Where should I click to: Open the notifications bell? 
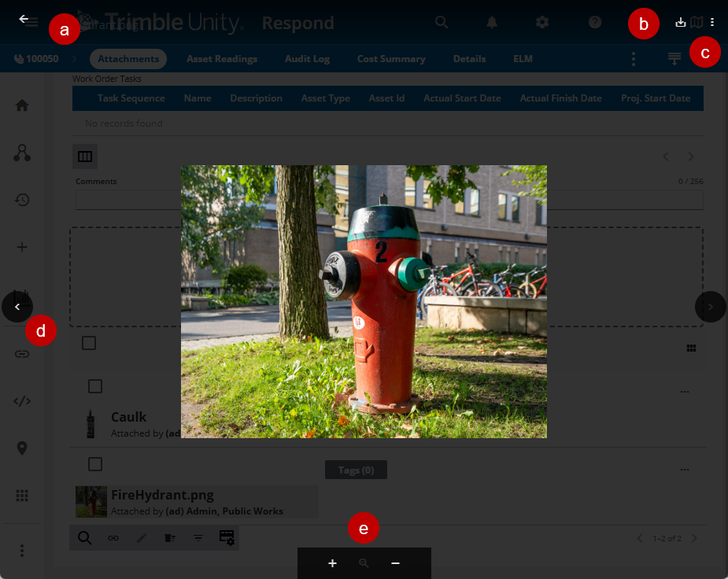tap(492, 22)
